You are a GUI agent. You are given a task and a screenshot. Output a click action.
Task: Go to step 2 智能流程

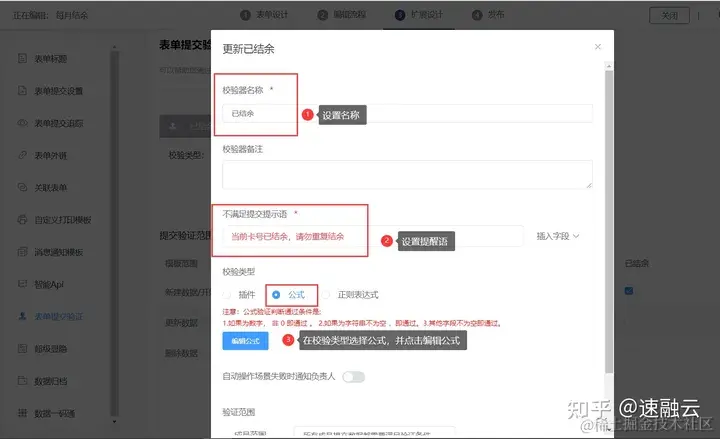[x=342, y=15]
